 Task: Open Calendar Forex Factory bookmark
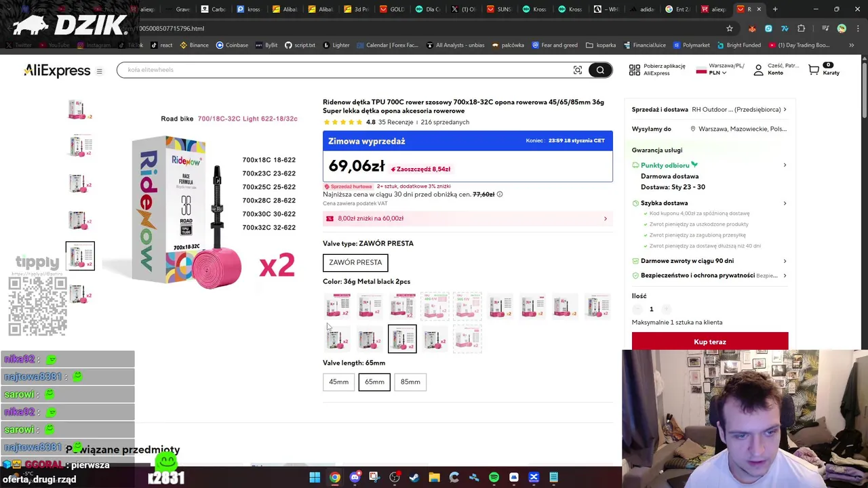pos(388,45)
